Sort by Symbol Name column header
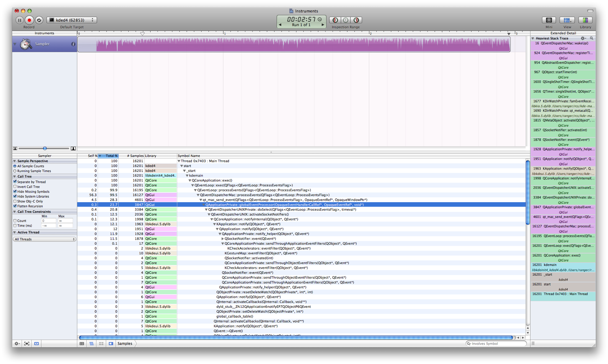Screen dimensions: 608x364 tap(351, 156)
